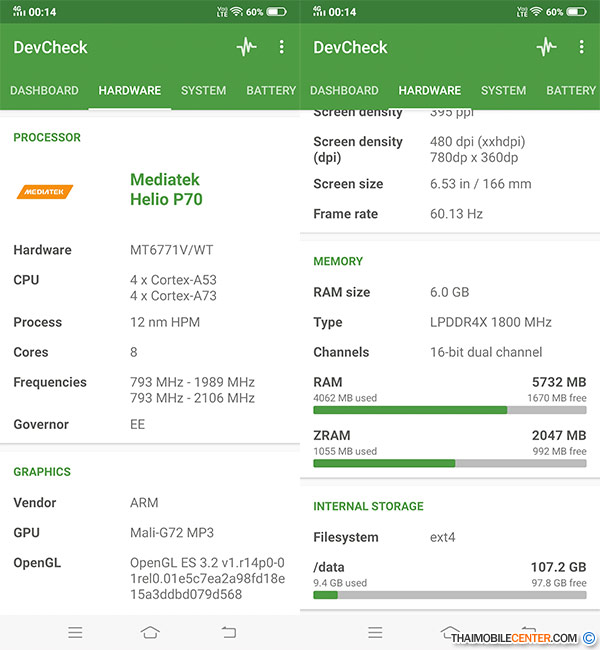This screenshot has height=650, width=600.
Task: Switch to DASHBOARD tab in left screenshot
Action: coord(44,90)
